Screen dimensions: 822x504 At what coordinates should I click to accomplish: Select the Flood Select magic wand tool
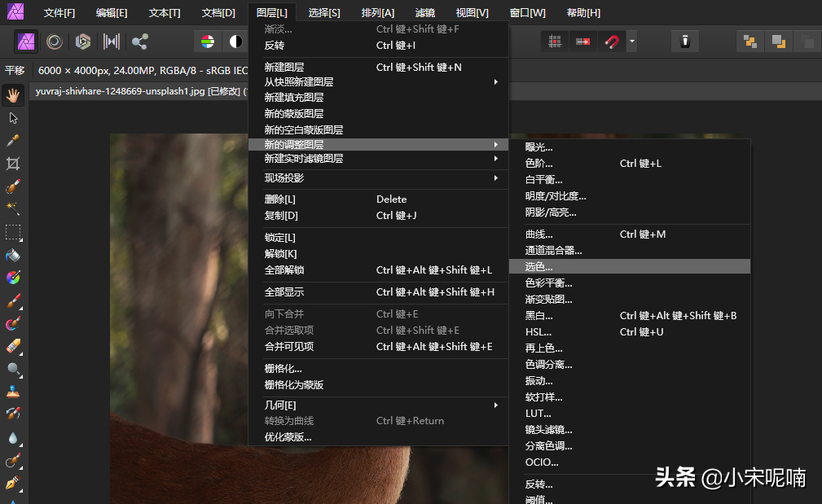pos(13,209)
